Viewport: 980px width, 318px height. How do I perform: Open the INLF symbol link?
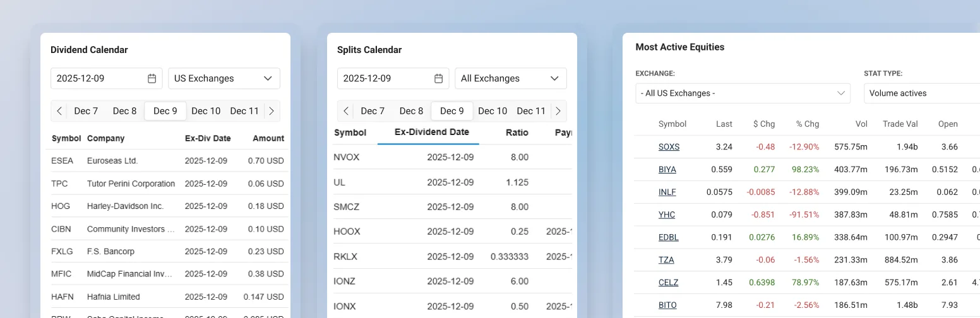[x=667, y=192]
